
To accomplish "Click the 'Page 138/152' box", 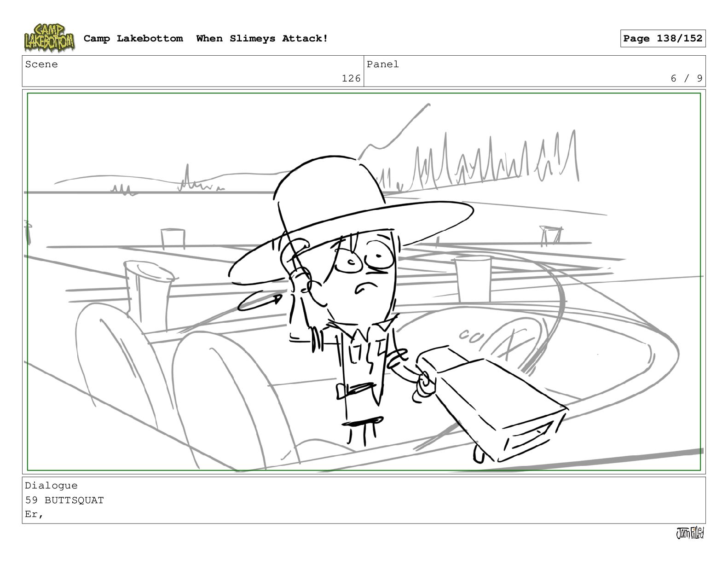I will tap(663, 38).
